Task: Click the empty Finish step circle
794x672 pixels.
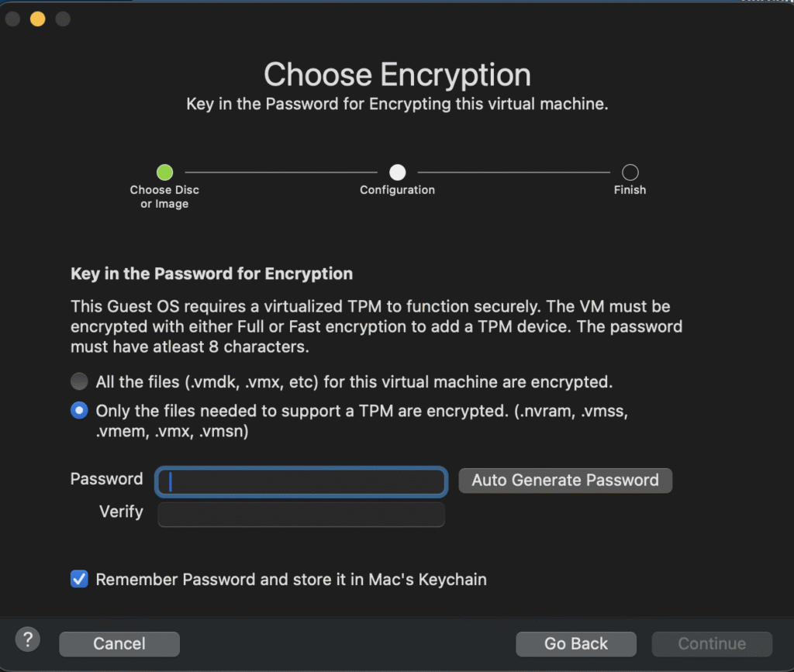Action: coord(630,172)
